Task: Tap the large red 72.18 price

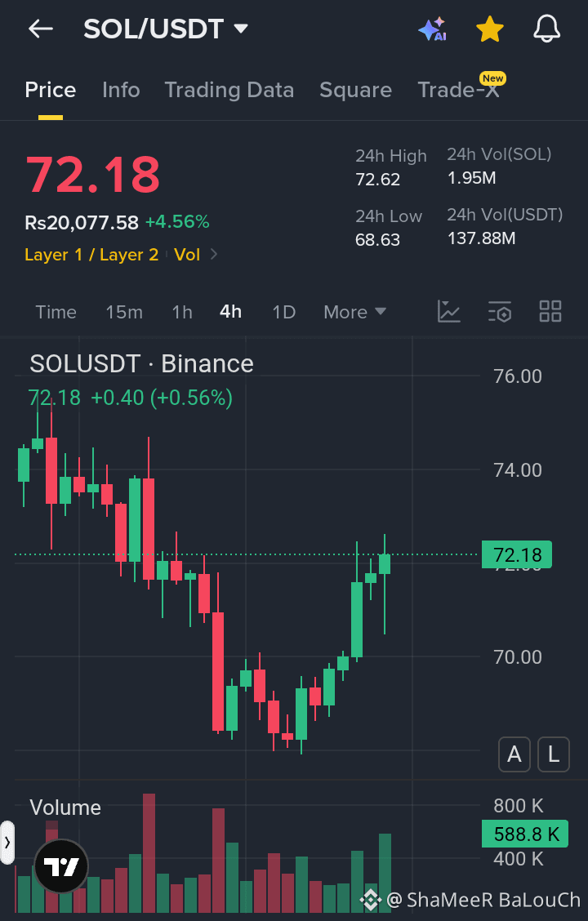Action: pos(93,174)
